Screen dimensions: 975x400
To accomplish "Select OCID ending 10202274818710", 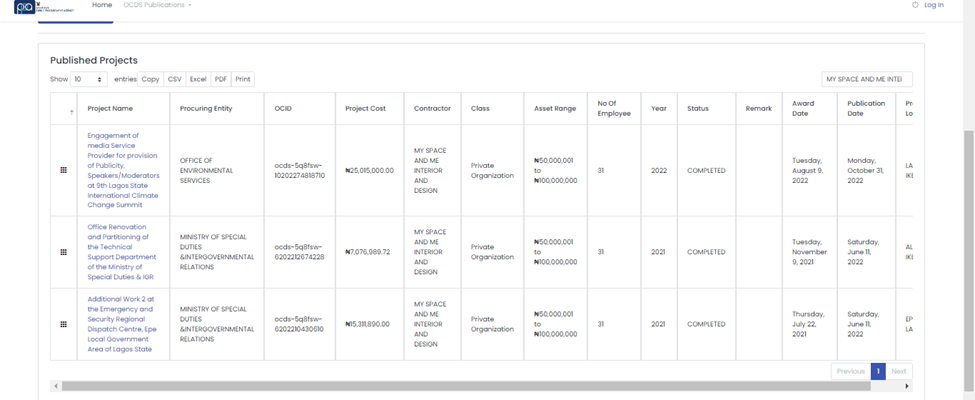I will click(x=300, y=170).
